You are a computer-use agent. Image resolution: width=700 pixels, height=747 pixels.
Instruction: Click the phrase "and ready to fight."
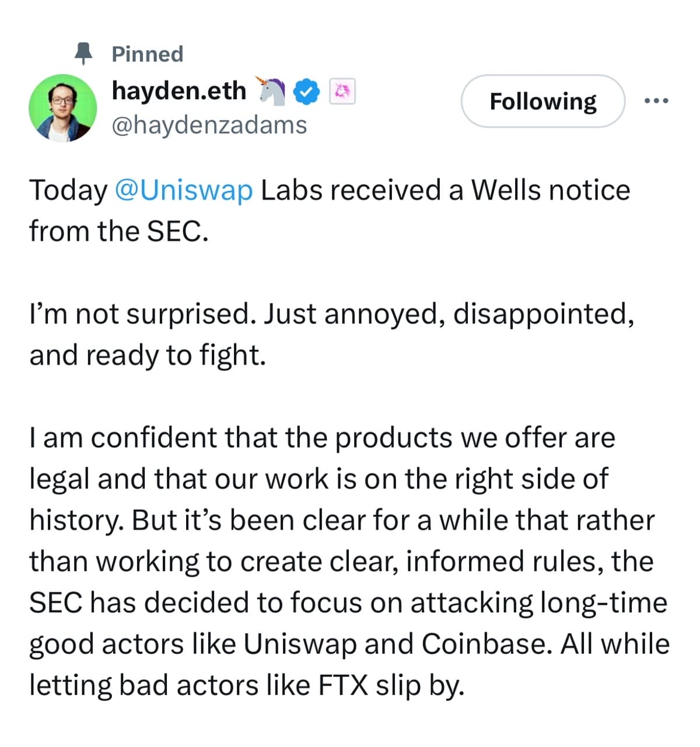pos(148,355)
